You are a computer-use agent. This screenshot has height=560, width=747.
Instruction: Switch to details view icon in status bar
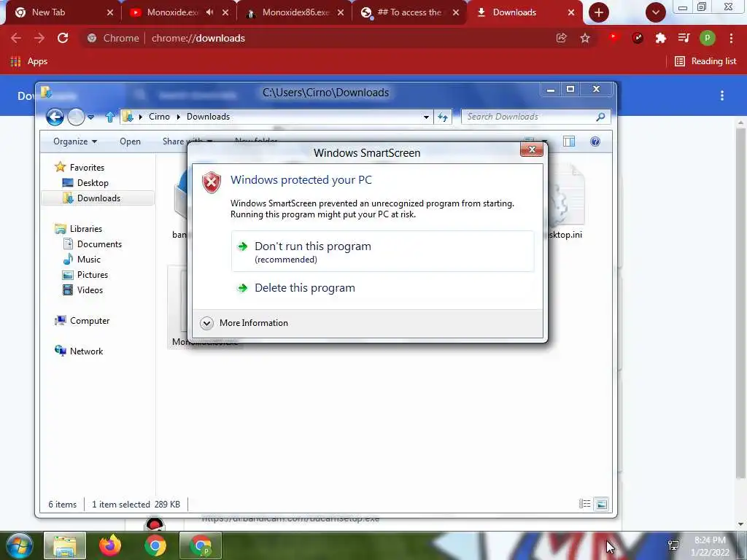point(584,504)
